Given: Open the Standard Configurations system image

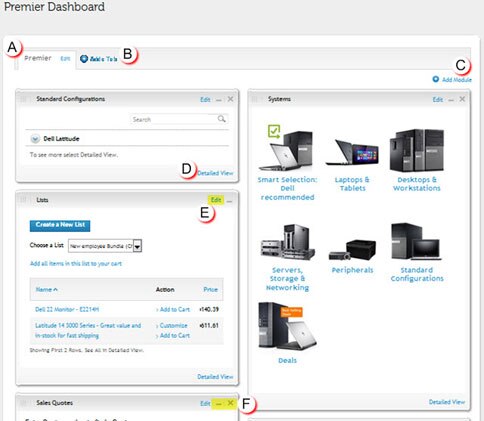Looking at the screenshot, I should click(x=417, y=242).
